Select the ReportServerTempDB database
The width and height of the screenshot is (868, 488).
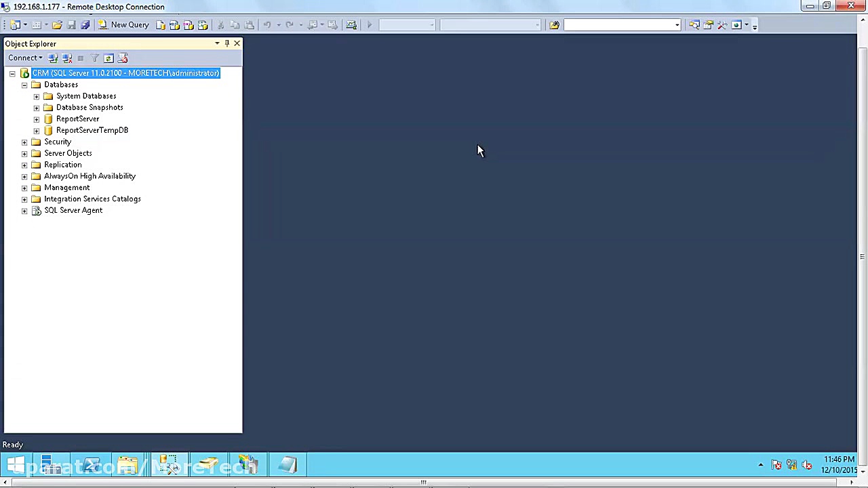click(92, 130)
